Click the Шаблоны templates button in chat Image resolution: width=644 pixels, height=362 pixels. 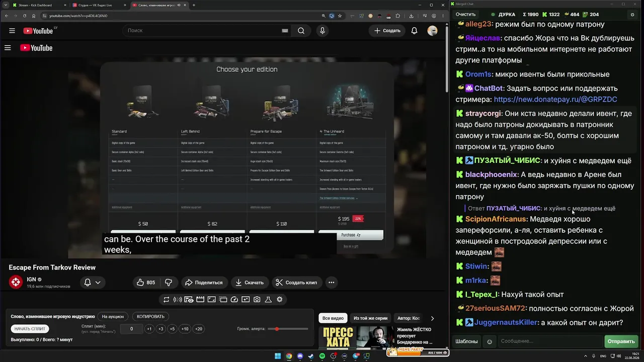click(466, 341)
